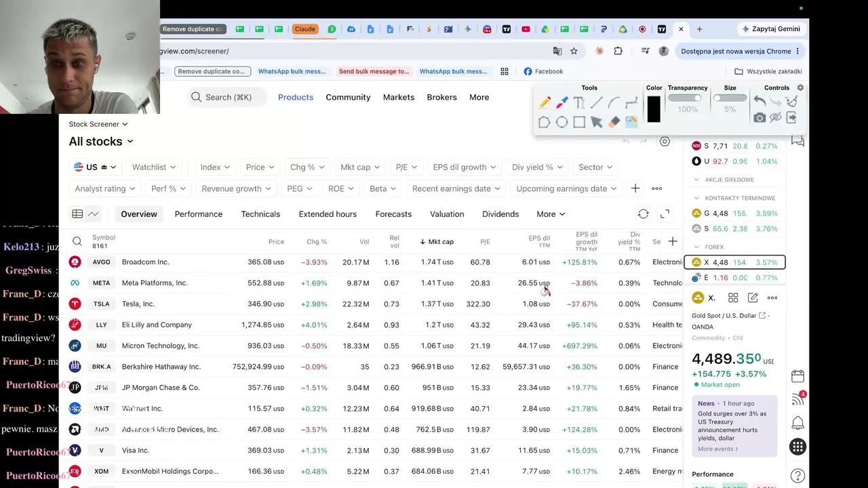Viewport: 868px width, 488px height.
Task: Select the circle shape tool
Action: point(561,122)
